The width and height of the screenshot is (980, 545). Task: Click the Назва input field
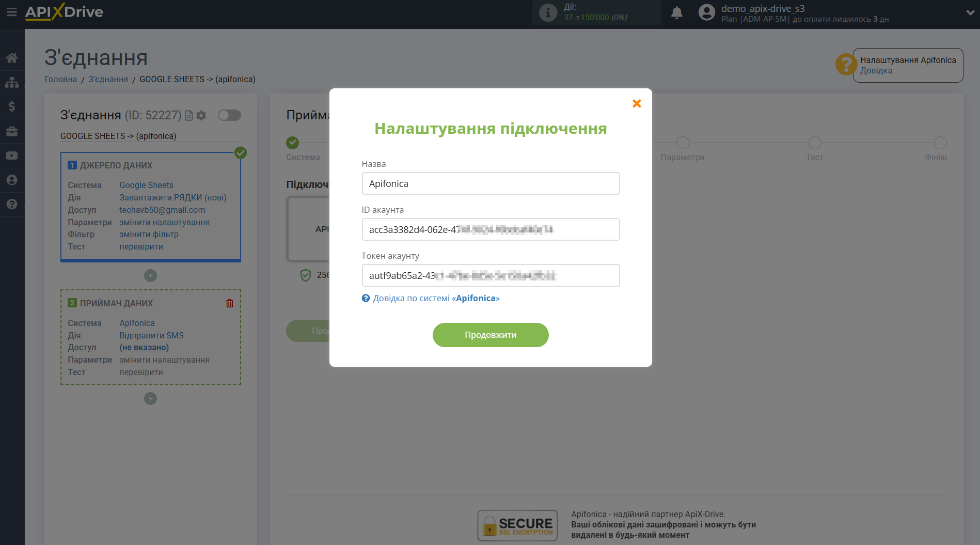(x=491, y=183)
